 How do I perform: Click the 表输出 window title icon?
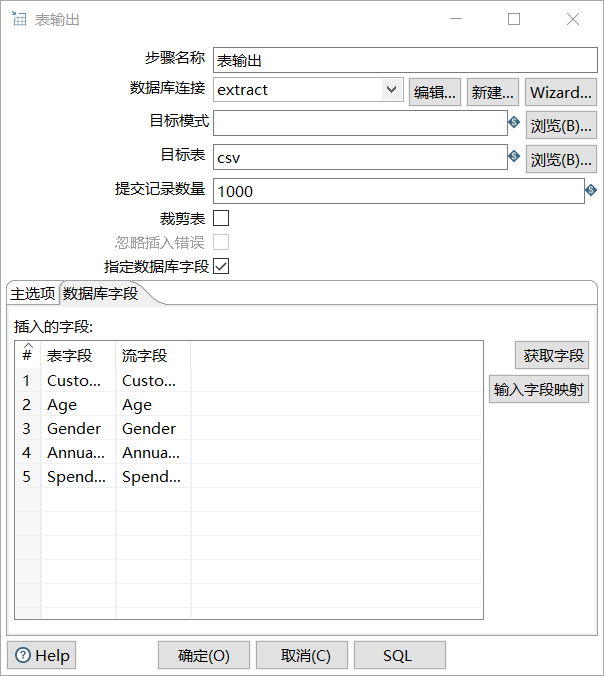(19, 19)
